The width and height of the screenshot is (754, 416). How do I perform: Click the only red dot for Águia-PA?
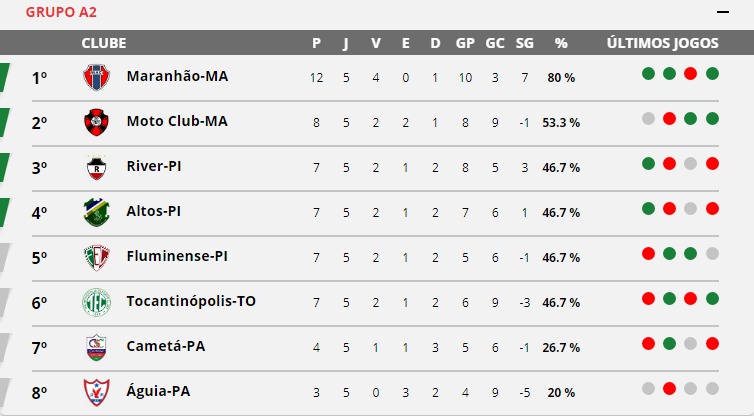pyautogui.click(x=669, y=389)
